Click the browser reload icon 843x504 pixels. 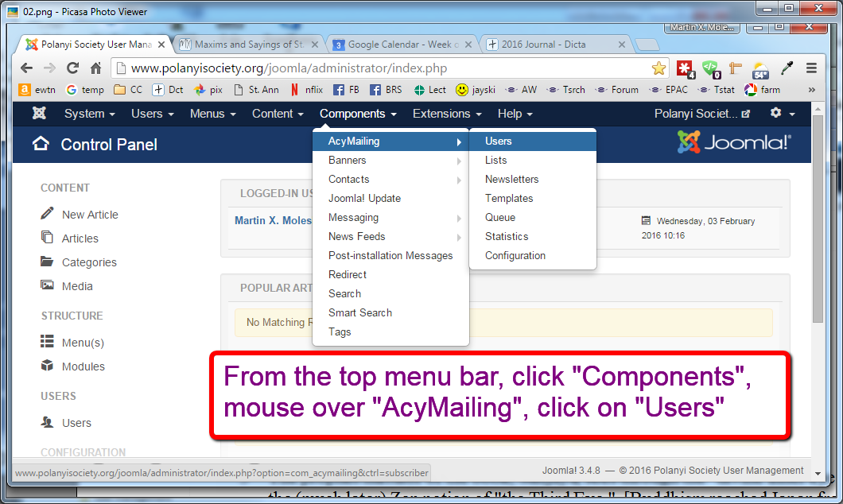pos(73,68)
